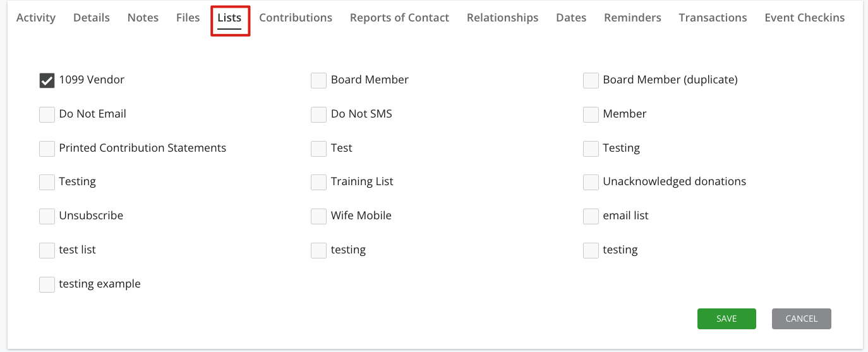Tick the Unsubscribe checkbox
The width and height of the screenshot is (868, 352).
pyautogui.click(x=47, y=216)
